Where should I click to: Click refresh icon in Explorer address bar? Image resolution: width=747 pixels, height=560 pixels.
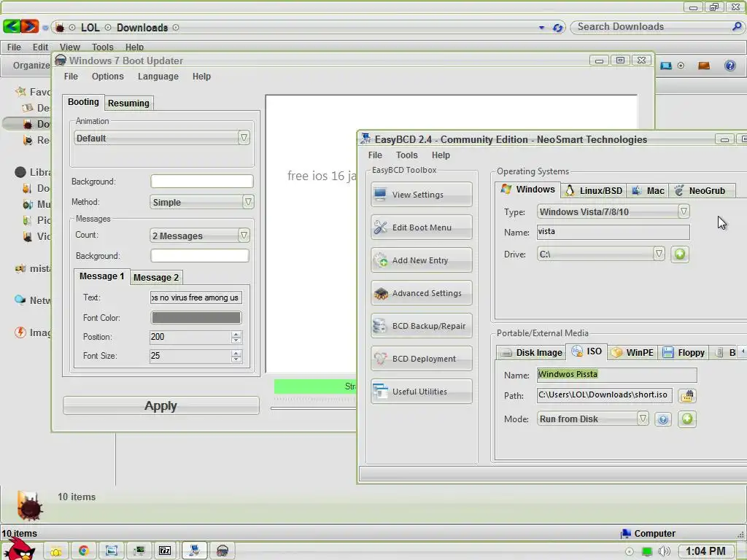[557, 28]
